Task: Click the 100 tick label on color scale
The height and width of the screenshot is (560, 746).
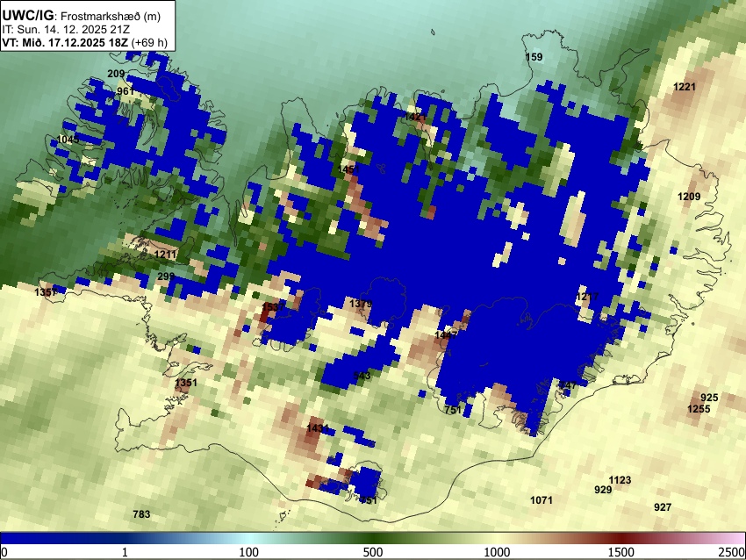Action: (249, 552)
